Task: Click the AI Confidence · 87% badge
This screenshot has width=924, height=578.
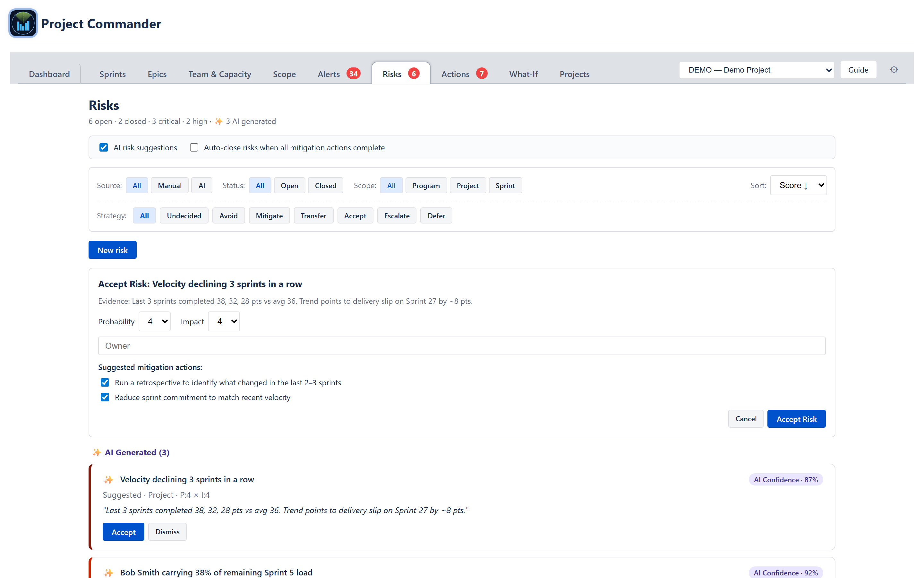Action: tap(785, 480)
